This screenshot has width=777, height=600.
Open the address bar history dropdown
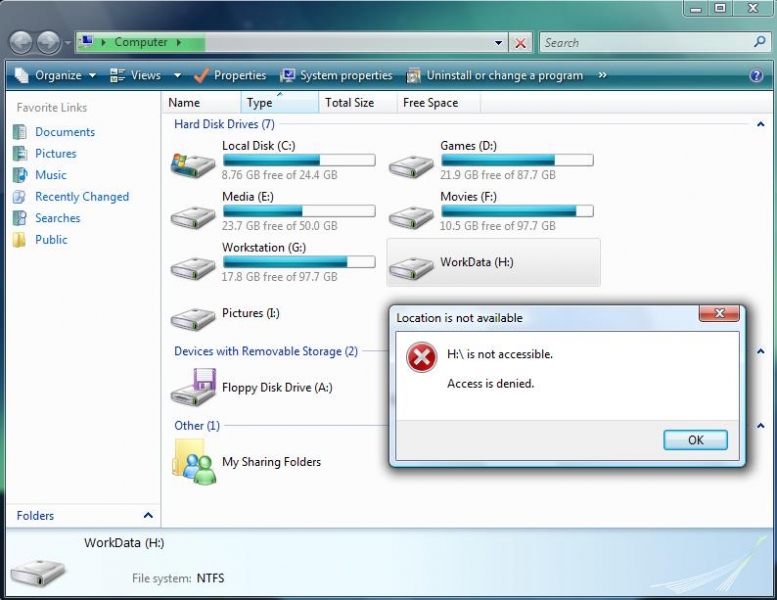[499, 43]
